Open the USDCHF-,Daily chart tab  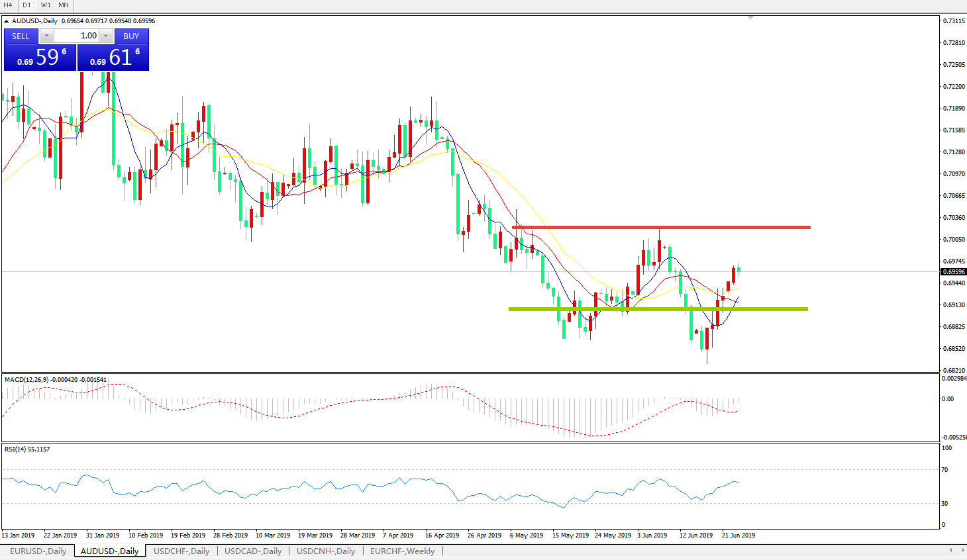point(181,551)
